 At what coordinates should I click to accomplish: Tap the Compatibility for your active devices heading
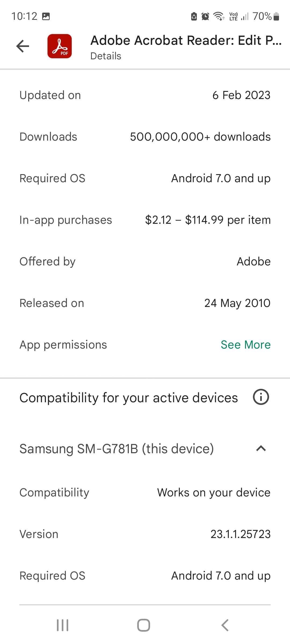(x=129, y=398)
